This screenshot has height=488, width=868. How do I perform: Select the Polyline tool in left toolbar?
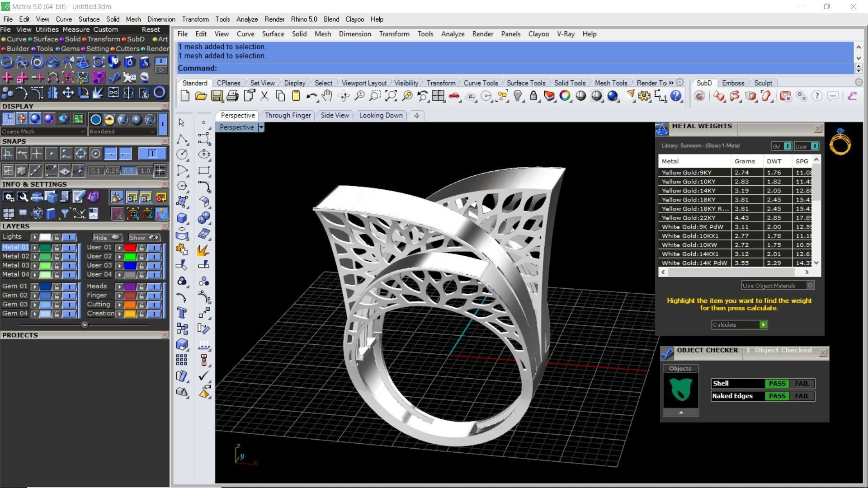pyautogui.click(x=182, y=139)
